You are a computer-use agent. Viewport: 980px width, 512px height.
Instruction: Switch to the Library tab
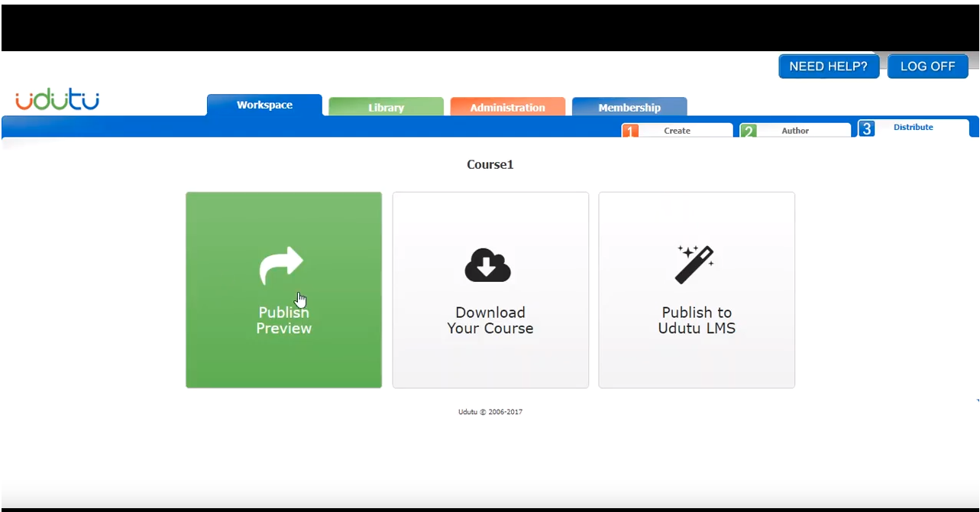click(x=385, y=108)
